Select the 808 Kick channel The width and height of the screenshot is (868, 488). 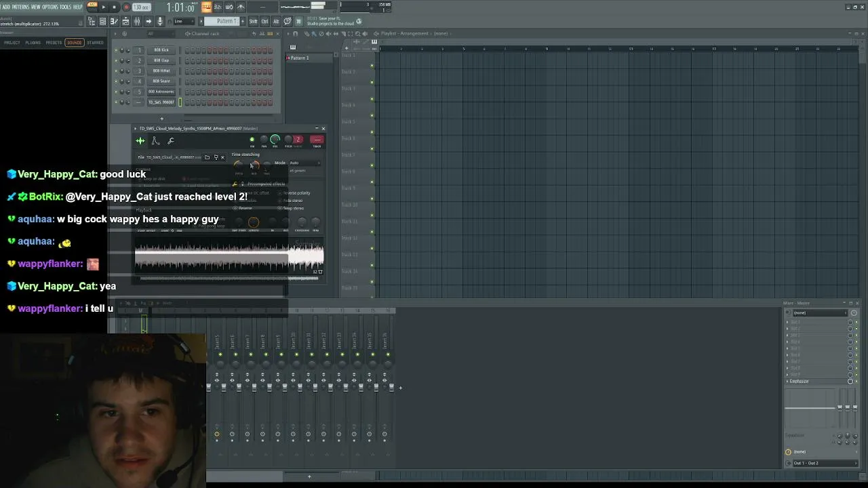click(x=161, y=50)
